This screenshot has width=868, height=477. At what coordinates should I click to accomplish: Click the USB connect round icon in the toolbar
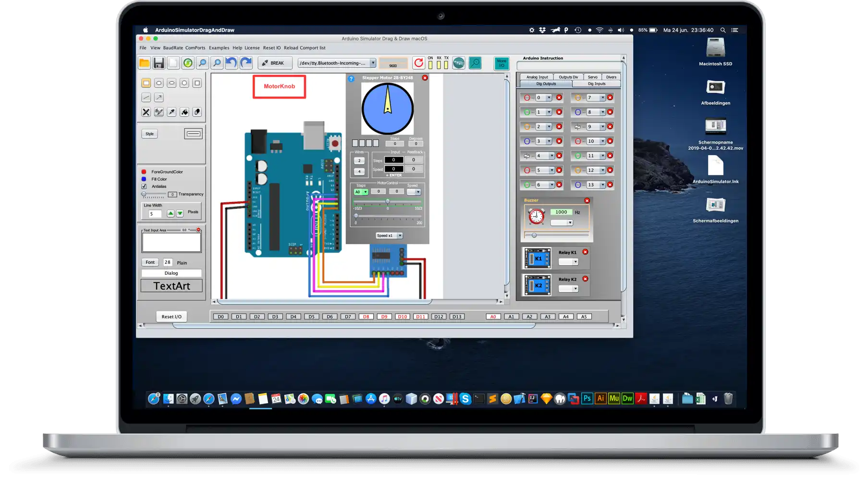click(x=459, y=63)
